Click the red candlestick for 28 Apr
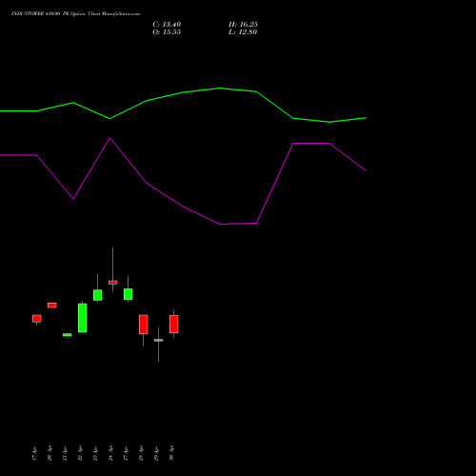The image size is (476, 476). 144,325
